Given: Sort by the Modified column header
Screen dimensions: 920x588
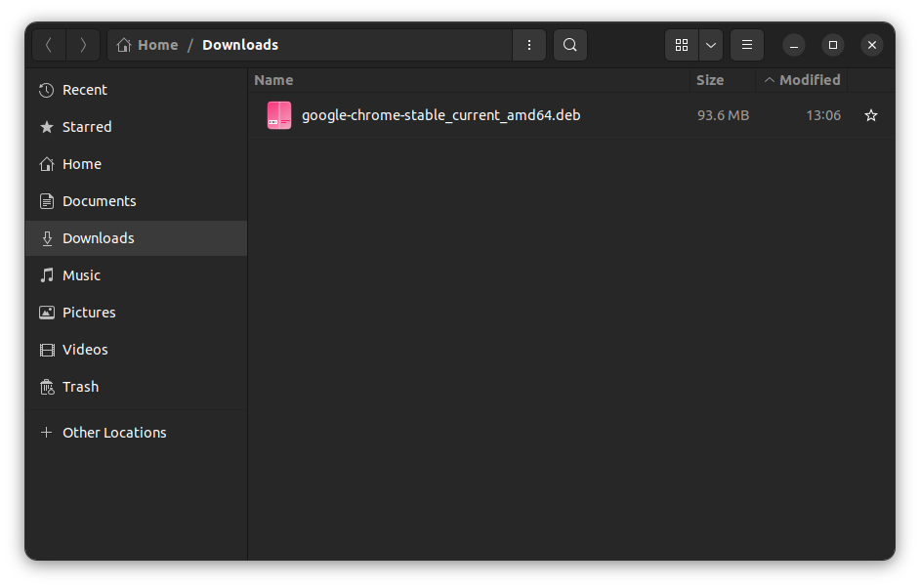Looking at the screenshot, I should [x=802, y=80].
